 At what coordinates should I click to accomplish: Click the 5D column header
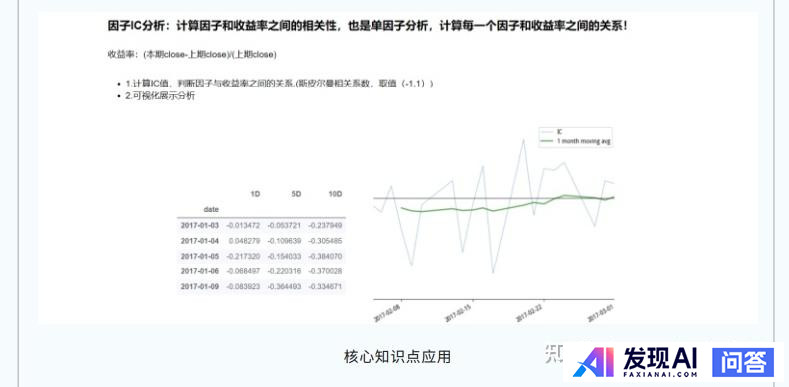[x=296, y=194]
